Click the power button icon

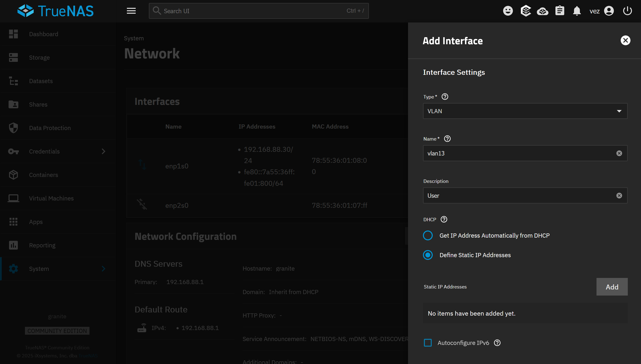click(x=627, y=11)
